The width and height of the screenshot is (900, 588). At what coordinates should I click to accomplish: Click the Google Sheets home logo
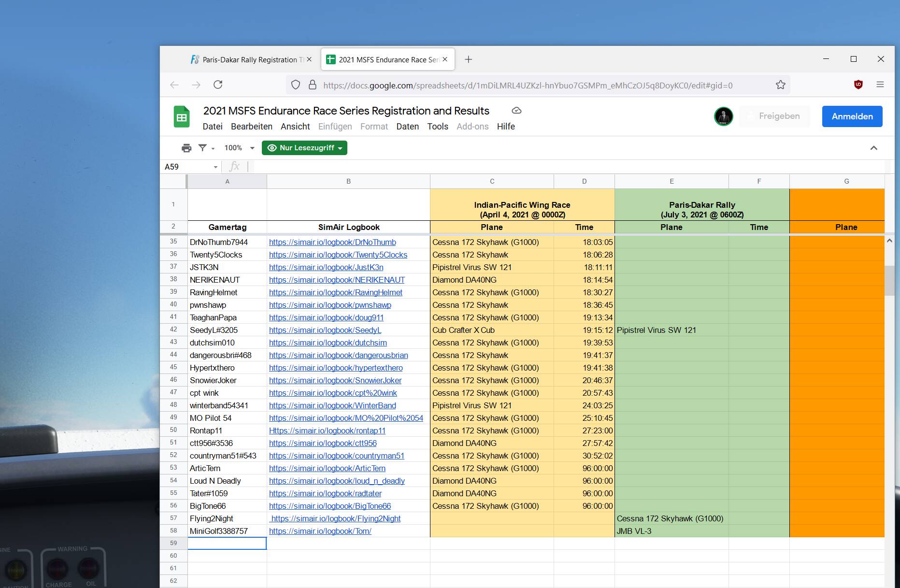pyautogui.click(x=182, y=117)
